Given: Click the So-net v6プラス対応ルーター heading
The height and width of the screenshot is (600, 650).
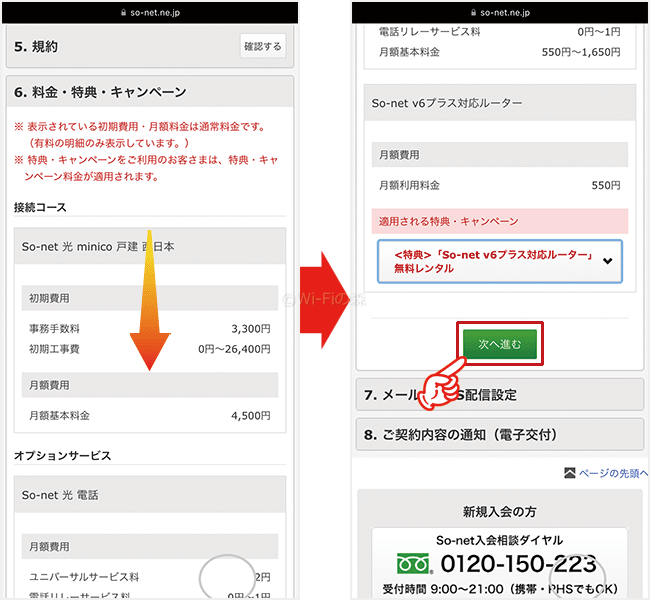Looking at the screenshot, I should (500, 103).
